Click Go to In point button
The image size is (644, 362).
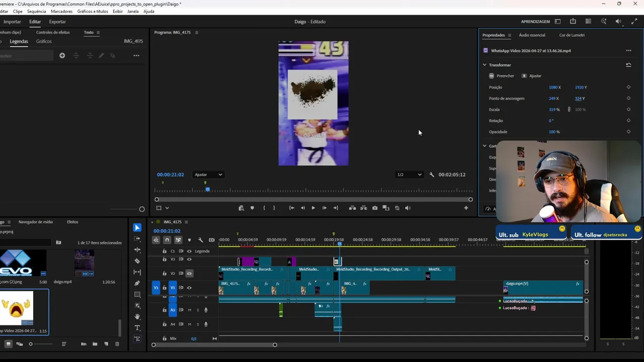click(291, 208)
